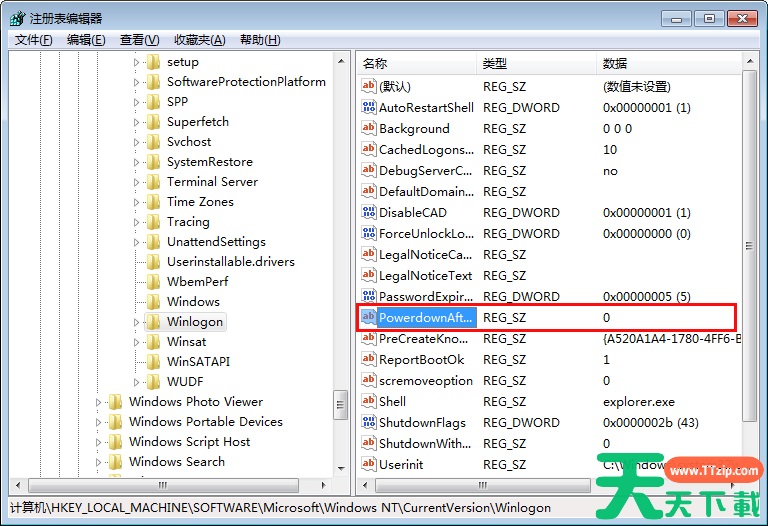Select the DefaultDomain... value name
The width and height of the screenshot is (768, 526).
[426, 191]
